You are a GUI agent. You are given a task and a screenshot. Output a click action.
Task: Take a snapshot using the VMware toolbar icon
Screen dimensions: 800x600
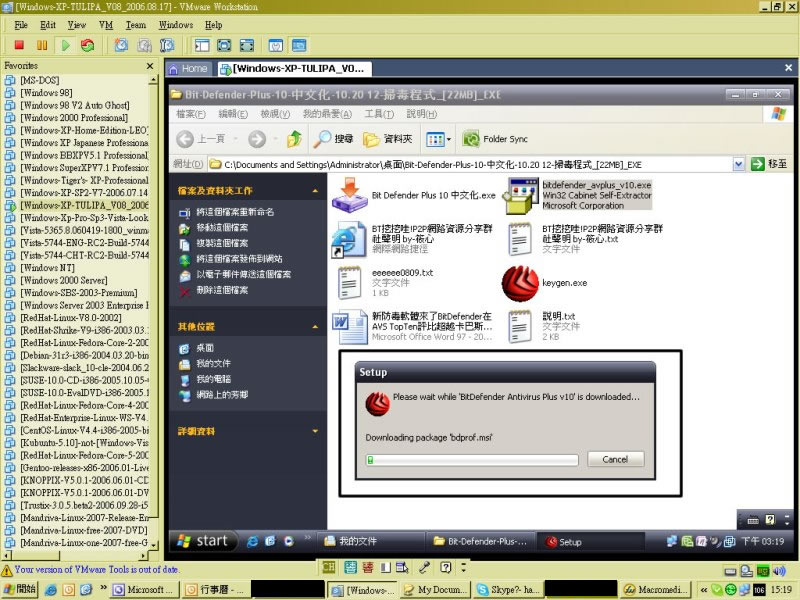tap(121, 45)
